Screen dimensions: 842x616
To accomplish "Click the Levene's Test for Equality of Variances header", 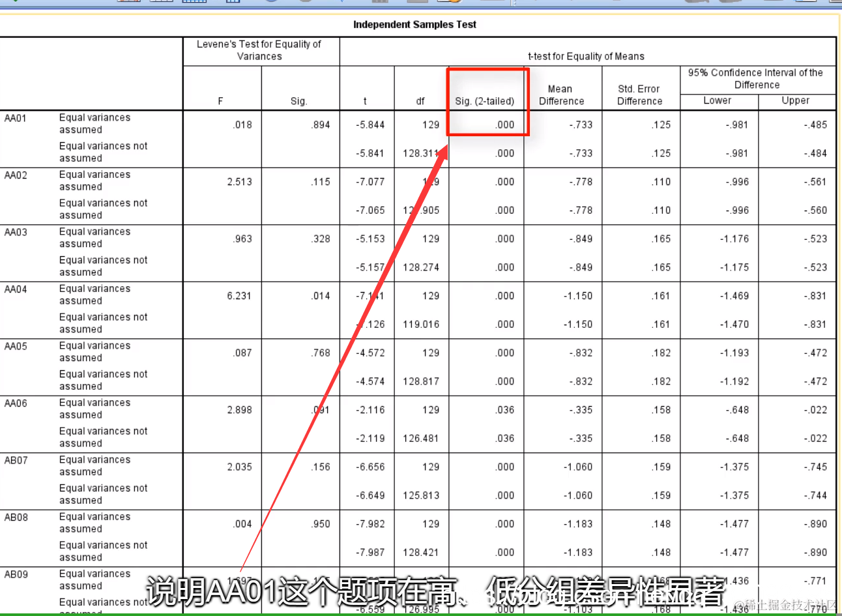I will (x=259, y=50).
